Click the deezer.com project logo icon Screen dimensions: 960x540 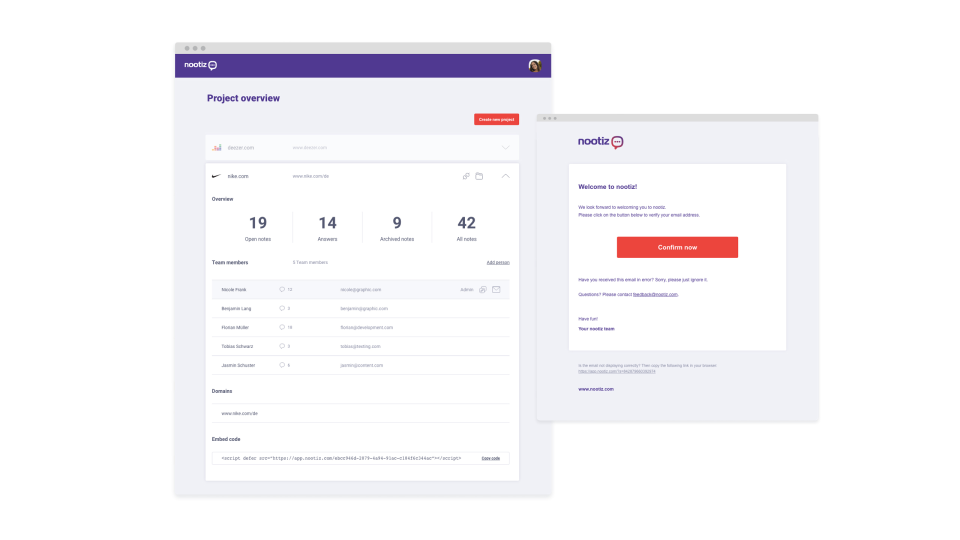[x=217, y=148]
